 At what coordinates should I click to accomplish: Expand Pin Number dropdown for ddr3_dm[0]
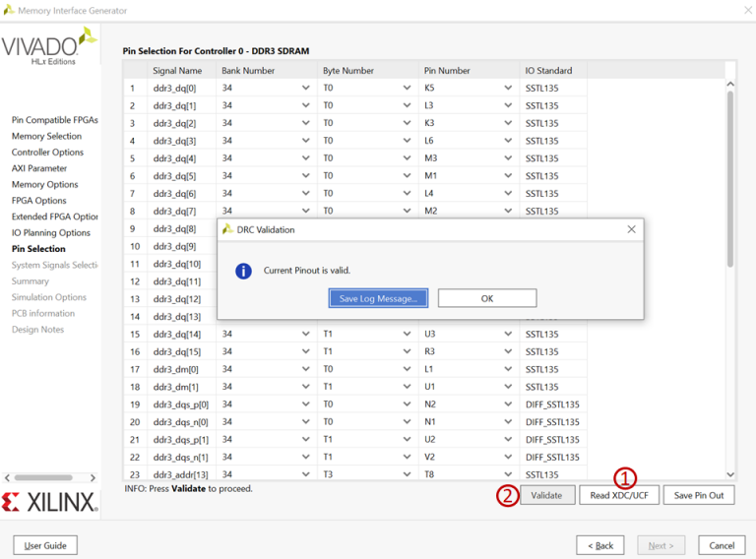(x=508, y=369)
